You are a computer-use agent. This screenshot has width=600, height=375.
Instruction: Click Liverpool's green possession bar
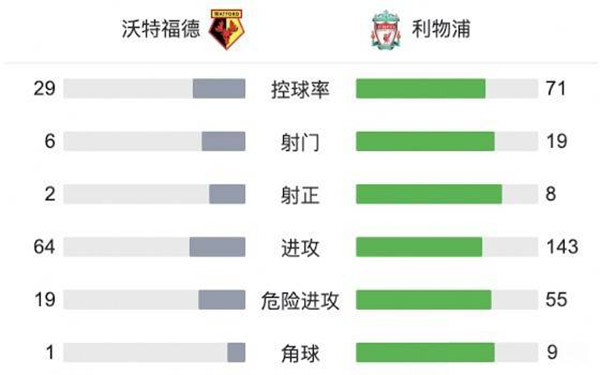pos(421,88)
